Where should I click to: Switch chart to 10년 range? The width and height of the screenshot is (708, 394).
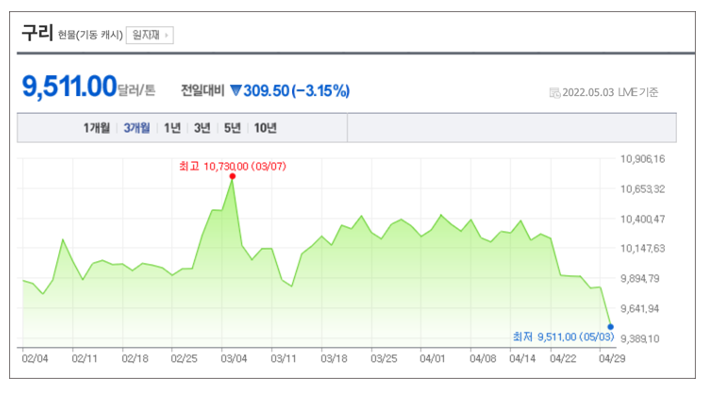265,128
